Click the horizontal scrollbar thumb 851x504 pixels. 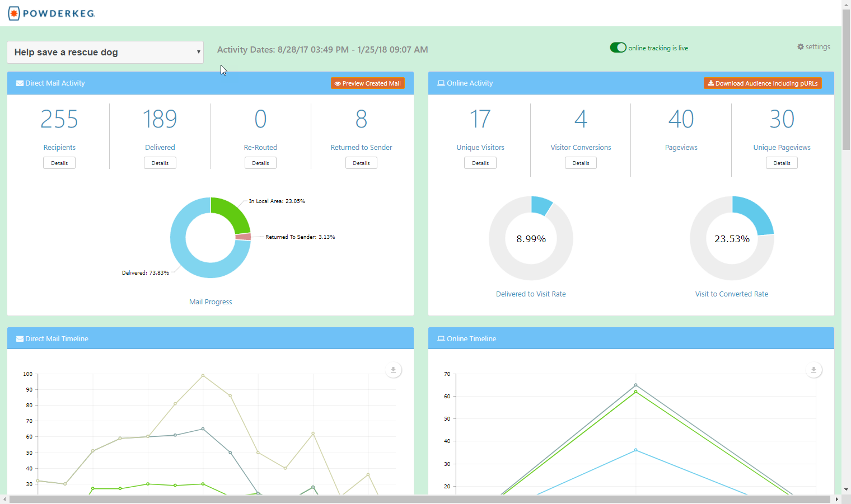click(x=420, y=499)
